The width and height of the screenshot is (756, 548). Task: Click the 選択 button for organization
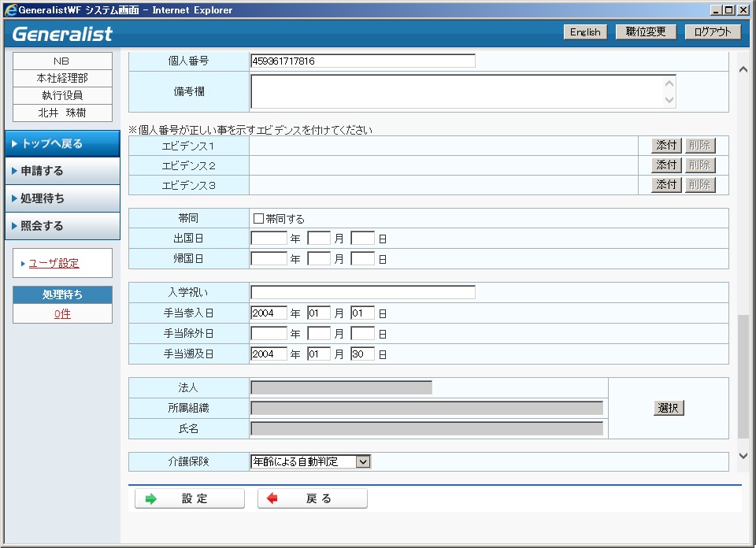click(669, 408)
